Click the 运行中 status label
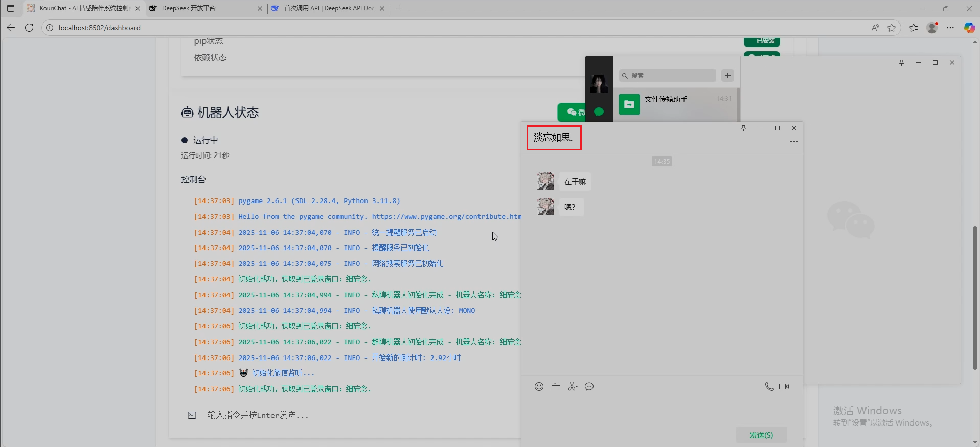Screen dimensions: 980x447 pyautogui.click(x=206, y=140)
